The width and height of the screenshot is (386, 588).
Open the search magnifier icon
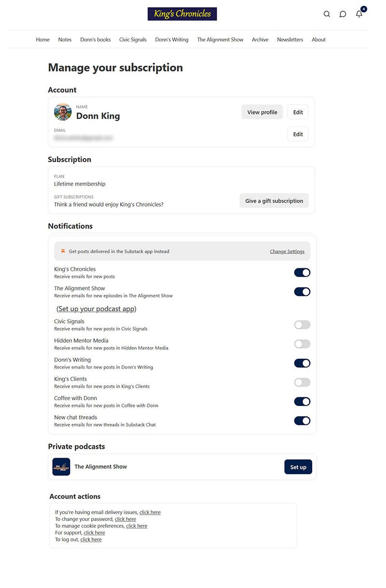[327, 14]
